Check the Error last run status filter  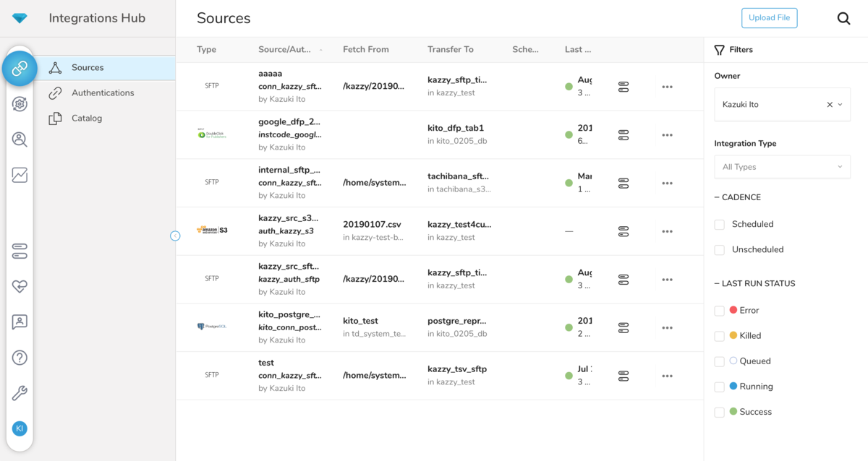tap(719, 310)
